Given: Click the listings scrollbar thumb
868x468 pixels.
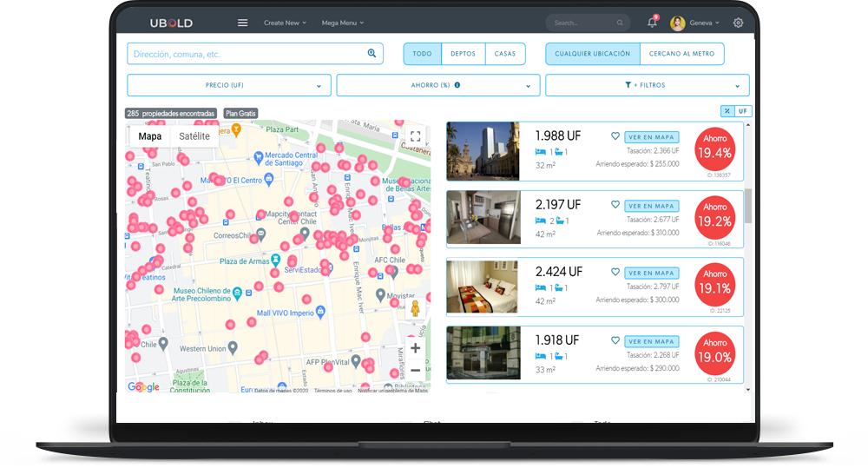Looking at the screenshot, I should click(x=748, y=206).
